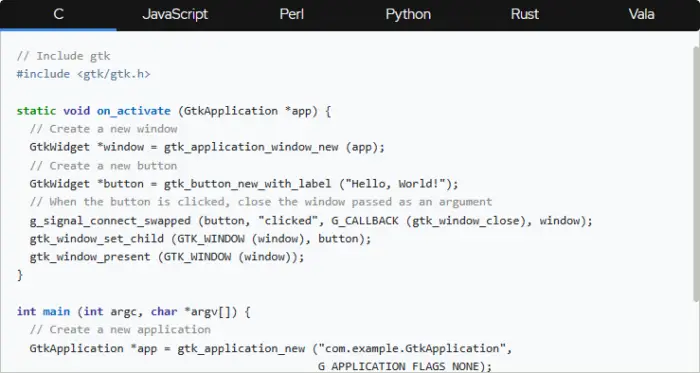Click the main function name
Image resolution: width=700 pixels, height=373 pixels.
(56, 311)
